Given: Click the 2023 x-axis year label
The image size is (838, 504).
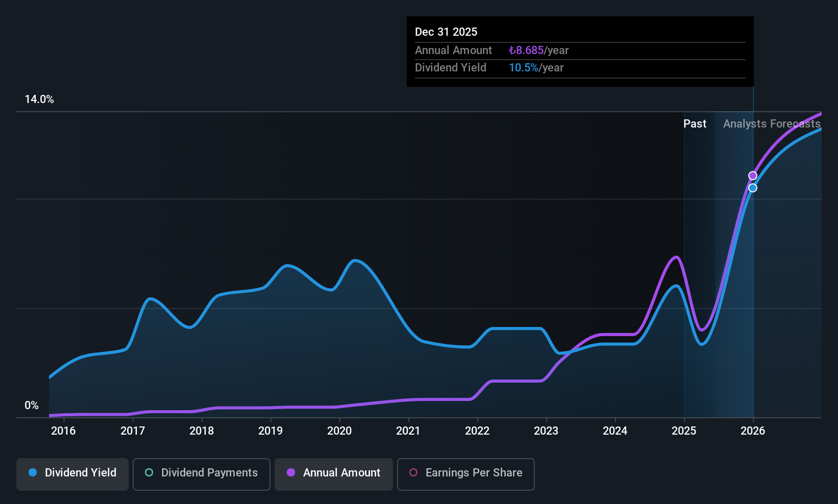Looking at the screenshot, I should click(546, 431).
